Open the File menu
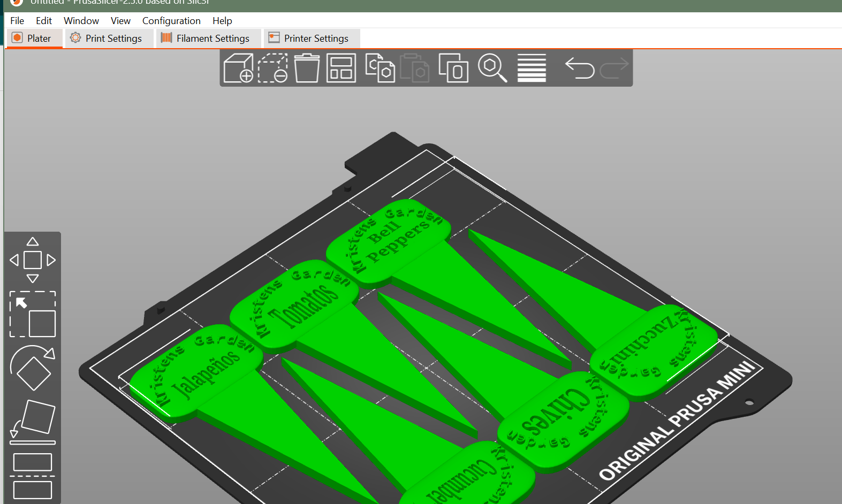Screen dimensions: 842x504 [17, 21]
